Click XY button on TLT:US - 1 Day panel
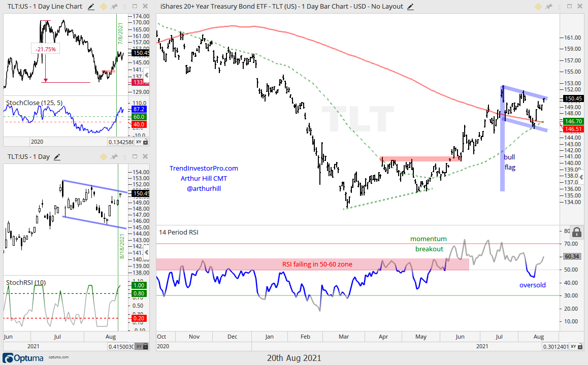 [139, 347]
